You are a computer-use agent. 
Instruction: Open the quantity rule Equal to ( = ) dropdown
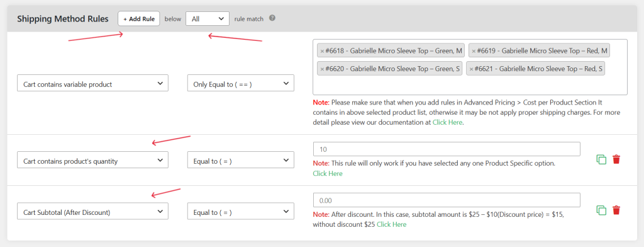pyautogui.click(x=241, y=159)
